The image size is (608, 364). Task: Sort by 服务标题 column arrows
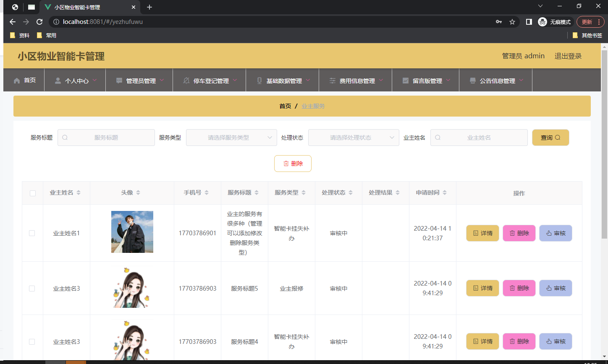coord(257,192)
